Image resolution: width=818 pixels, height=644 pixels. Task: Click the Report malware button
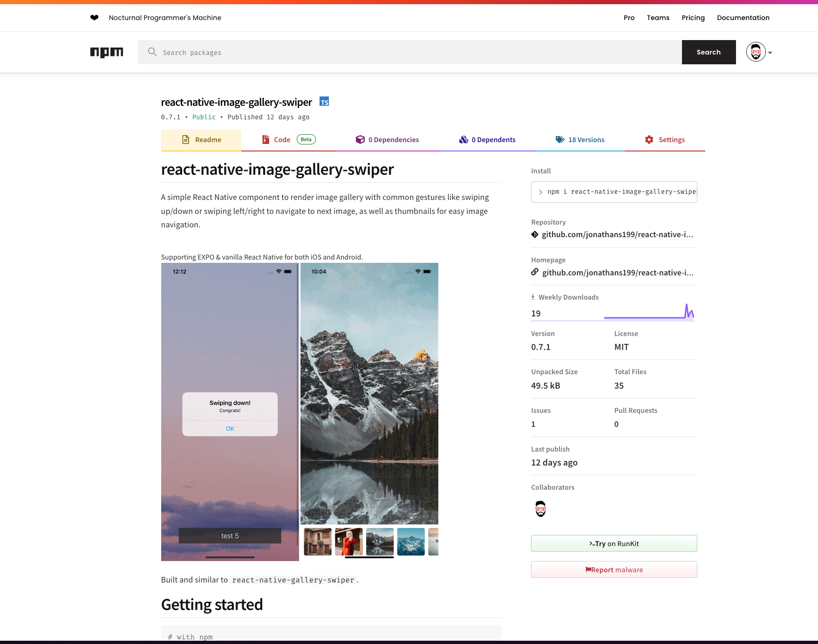tap(614, 569)
